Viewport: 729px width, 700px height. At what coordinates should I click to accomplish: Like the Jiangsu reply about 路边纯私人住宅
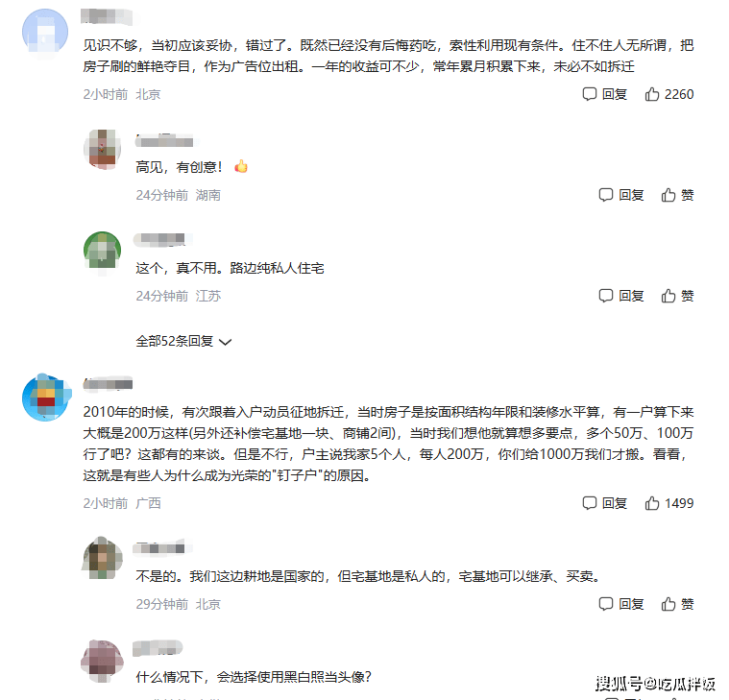[677, 296]
